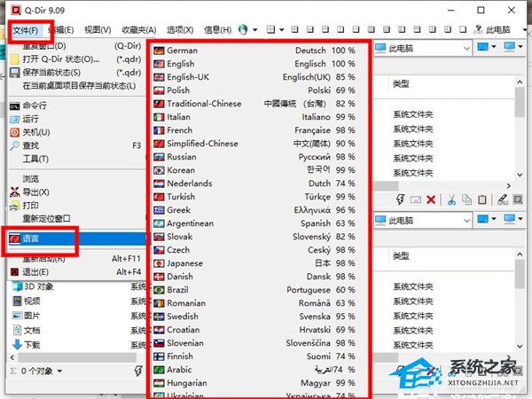Choose 保存当前状态(S) menu entry

point(76,73)
